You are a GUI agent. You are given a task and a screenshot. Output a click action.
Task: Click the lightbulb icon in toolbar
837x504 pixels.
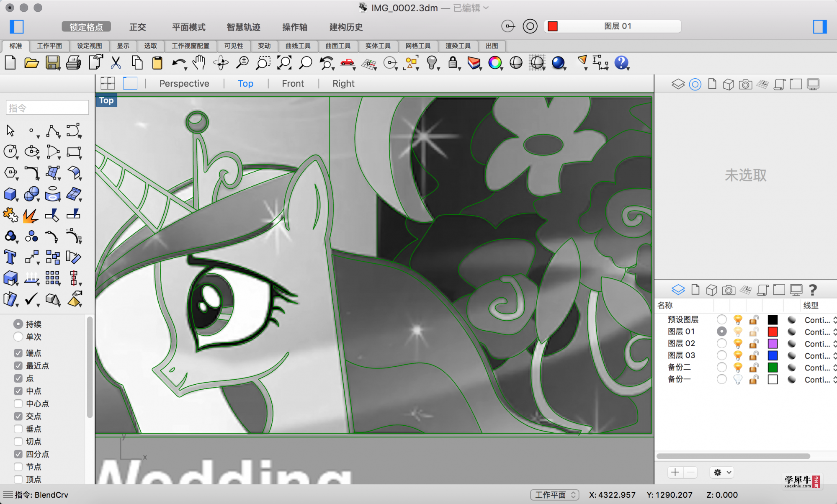(x=432, y=63)
